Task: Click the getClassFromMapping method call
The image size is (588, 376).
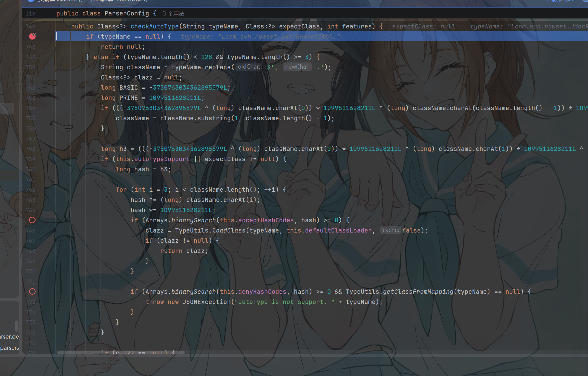Action: pos(418,292)
